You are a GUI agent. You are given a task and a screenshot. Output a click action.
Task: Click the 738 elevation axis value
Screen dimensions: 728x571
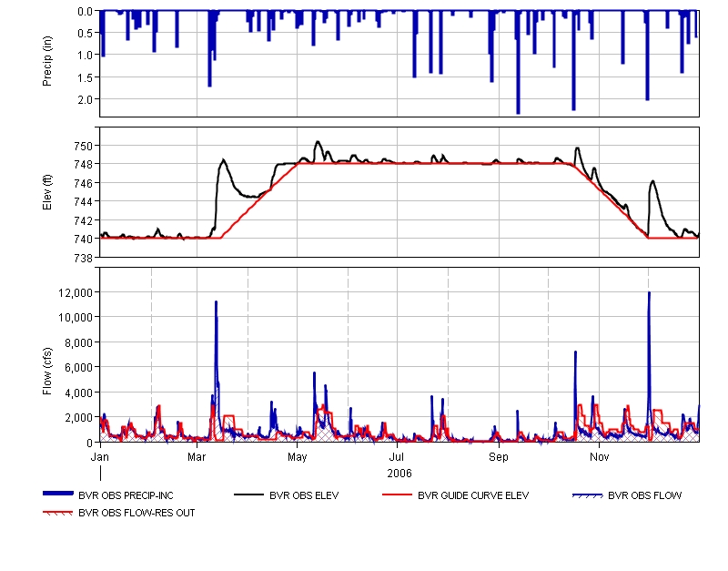[x=84, y=258]
